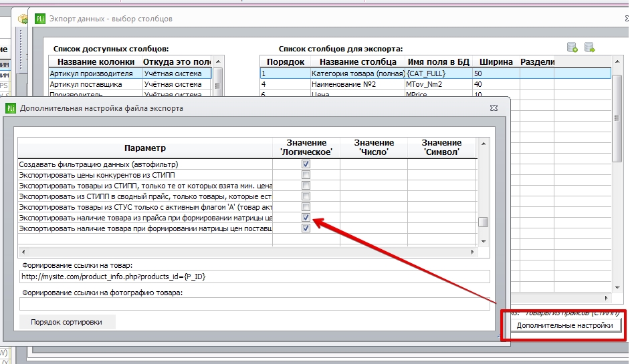The image size is (630, 364).
Task: Close the Дополнительная настройка файла экспорта dialog
Action: point(494,108)
